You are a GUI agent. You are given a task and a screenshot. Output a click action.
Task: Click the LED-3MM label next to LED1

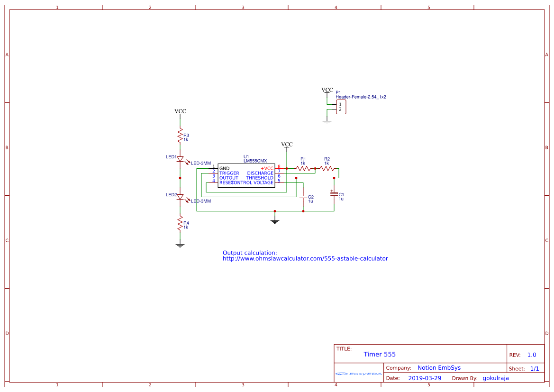pos(201,164)
